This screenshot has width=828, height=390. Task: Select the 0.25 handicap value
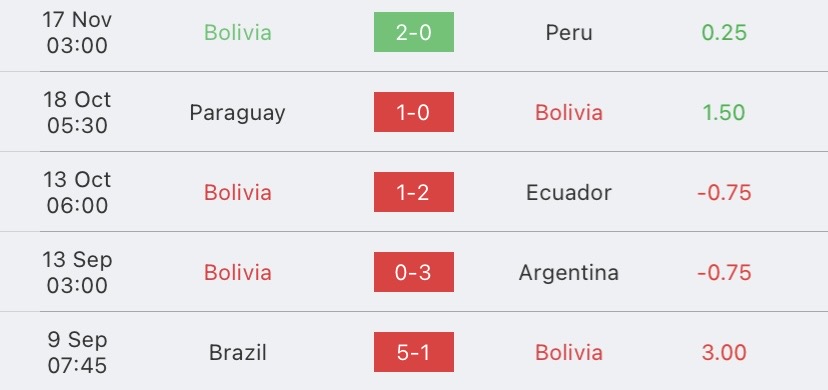(x=724, y=32)
